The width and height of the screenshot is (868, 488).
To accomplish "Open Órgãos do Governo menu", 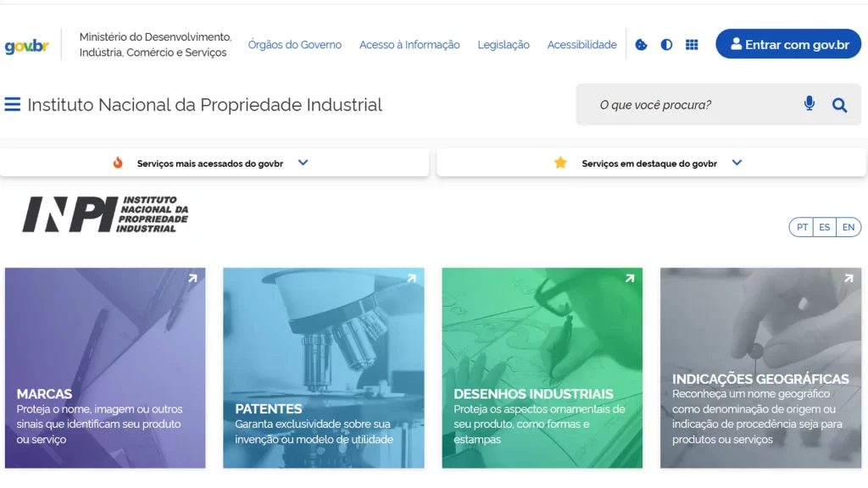I will (x=294, y=45).
